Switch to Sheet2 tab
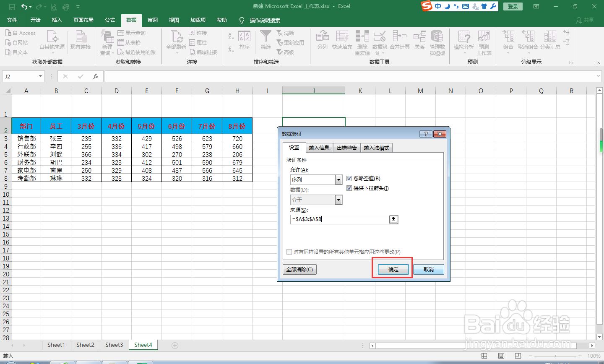Screen dimensions: 604x364 click(x=85, y=345)
